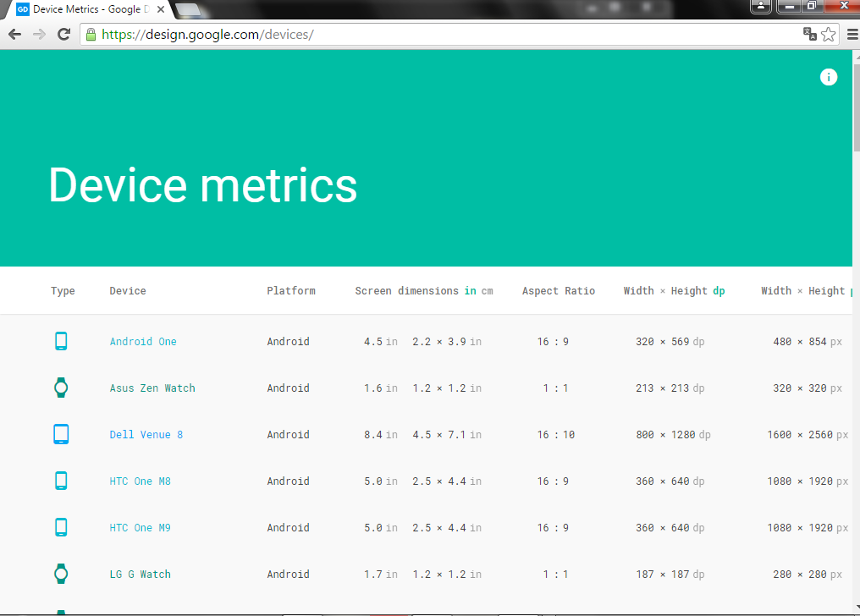Viewport: 860px width, 616px height.
Task: Click the tablet icon beside Dell Venue 8
Action: click(61, 434)
